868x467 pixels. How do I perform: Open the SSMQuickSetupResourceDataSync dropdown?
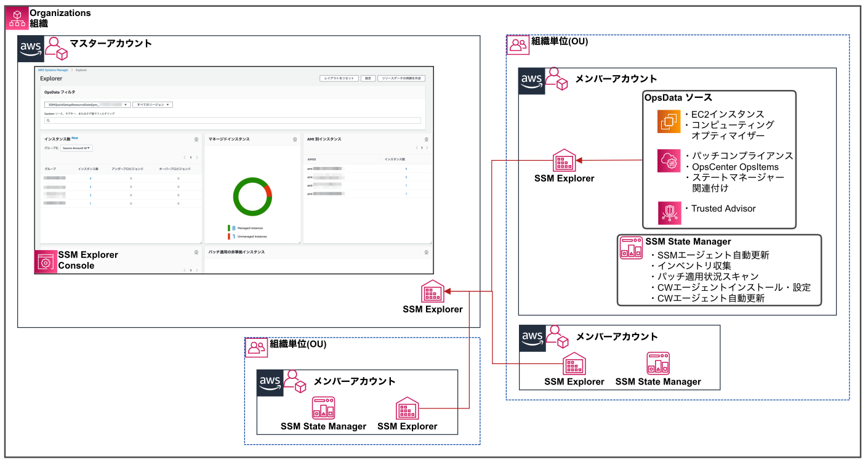87,105
